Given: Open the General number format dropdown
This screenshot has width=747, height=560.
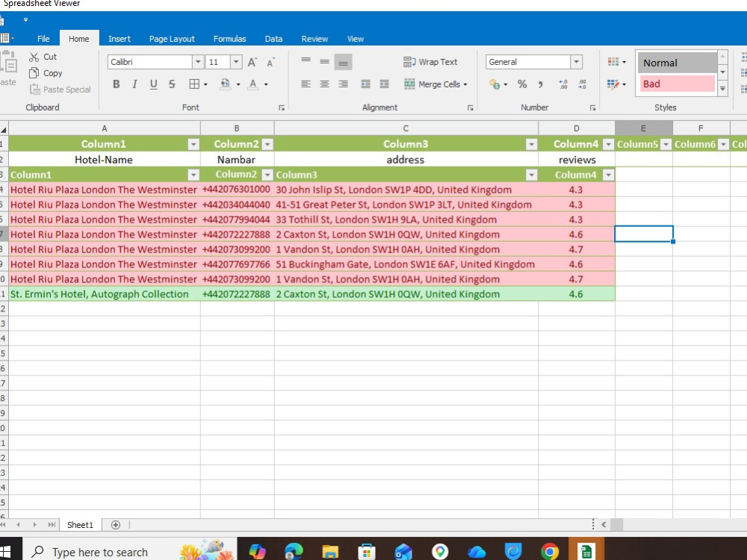Looking at the screenshot, I should (577, 62).
